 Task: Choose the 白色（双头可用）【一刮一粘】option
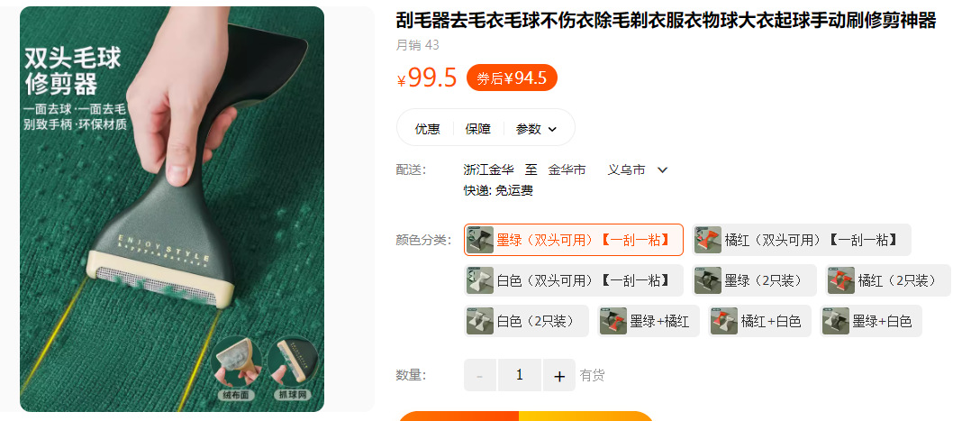coord(573,280)
